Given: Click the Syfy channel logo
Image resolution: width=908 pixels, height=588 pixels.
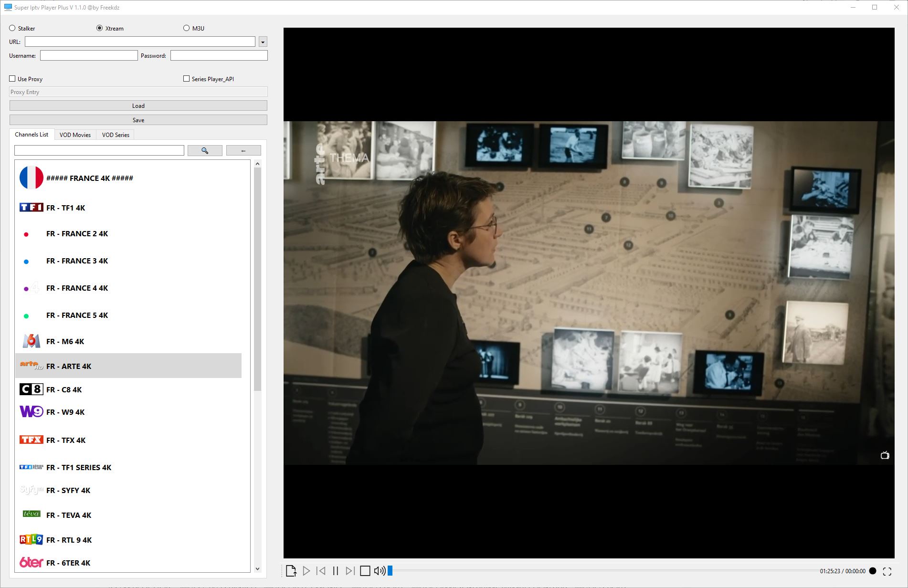Looking at the screenshot, I should pos(32,490).
